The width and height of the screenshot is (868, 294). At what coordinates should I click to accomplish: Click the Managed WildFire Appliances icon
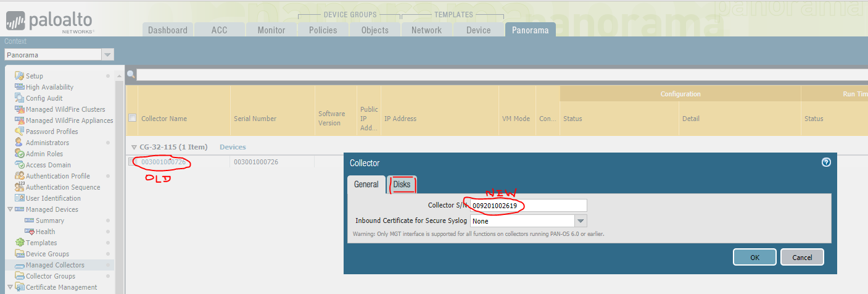(20, 120)
